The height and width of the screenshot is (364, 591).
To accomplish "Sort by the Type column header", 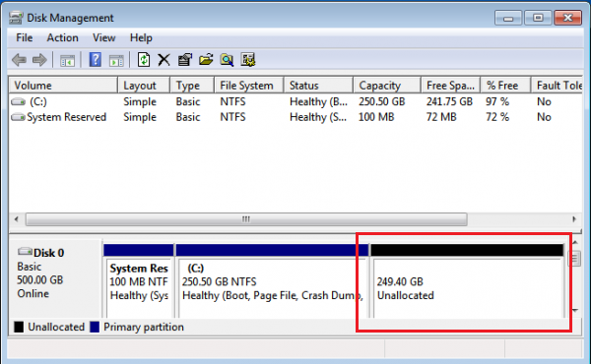I will [x=192, y=85].
